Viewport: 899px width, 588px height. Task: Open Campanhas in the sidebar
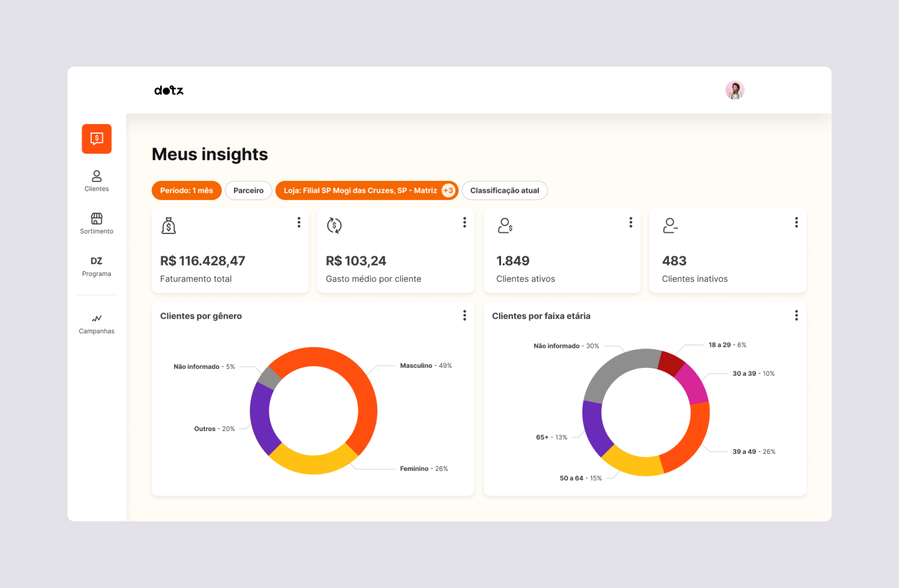click(96, 324)
